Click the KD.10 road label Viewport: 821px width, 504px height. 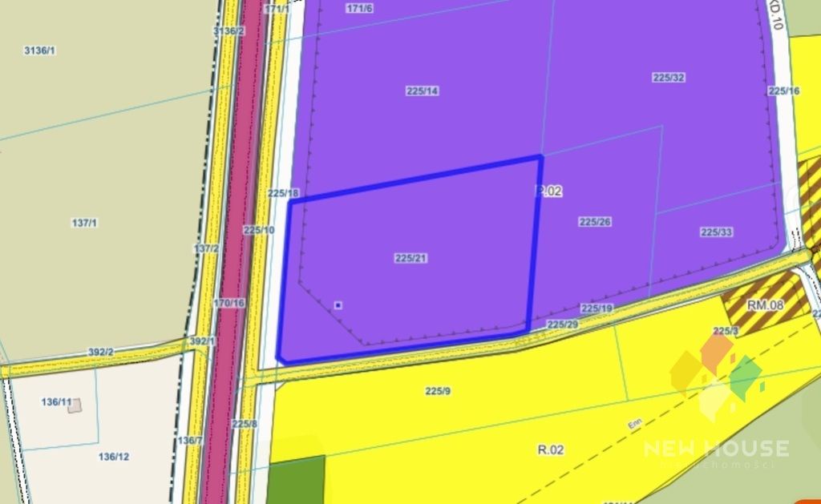tap(776, 14)
